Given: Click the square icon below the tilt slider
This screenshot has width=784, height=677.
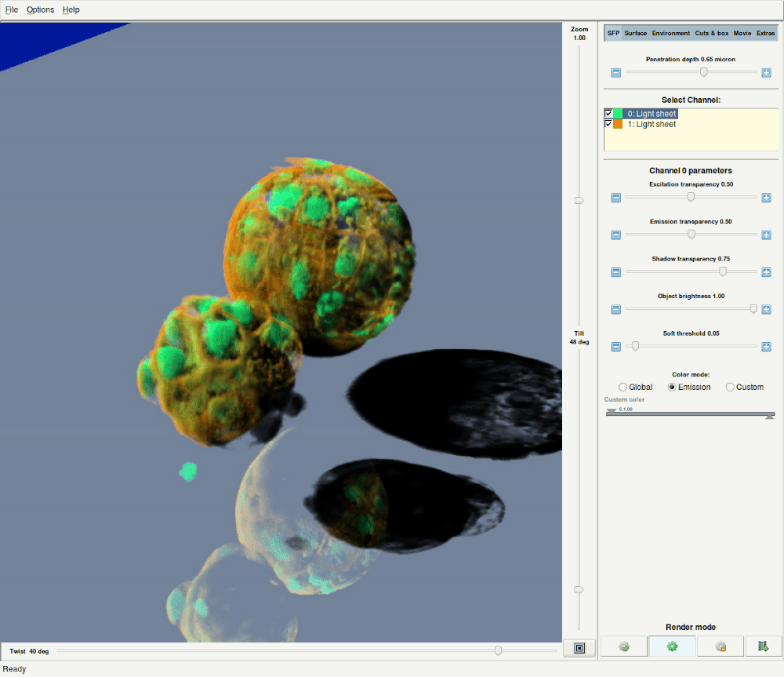Looking at the screenshot, I should 579,648.
